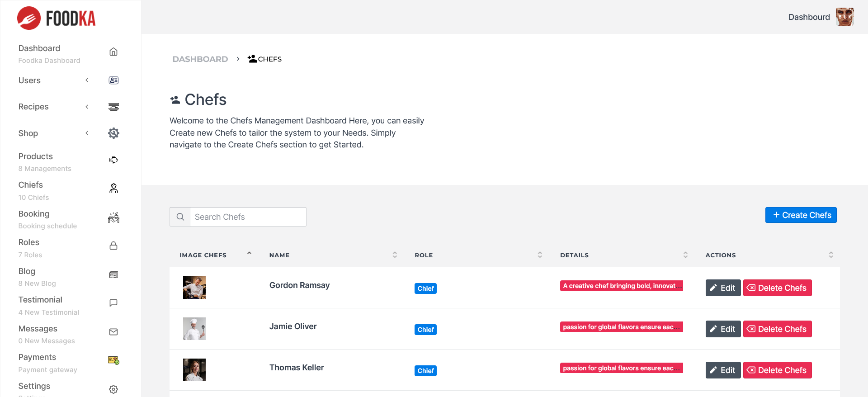Image resolution: width=868 pixels, height=397 pixels.
Task: Click the Roles lock icon
Action: click(113, 246)
